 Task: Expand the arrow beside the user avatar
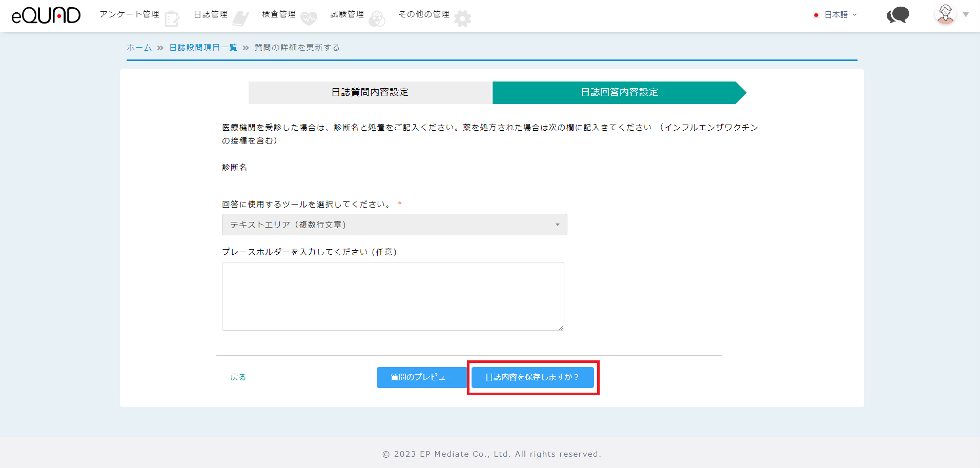(966, 14)
